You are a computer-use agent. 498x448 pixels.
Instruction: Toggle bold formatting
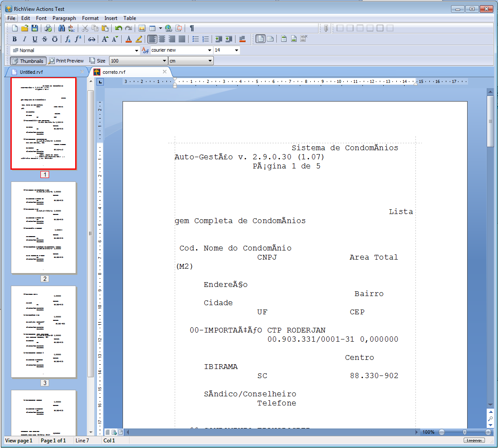click(x=14, y=39)
